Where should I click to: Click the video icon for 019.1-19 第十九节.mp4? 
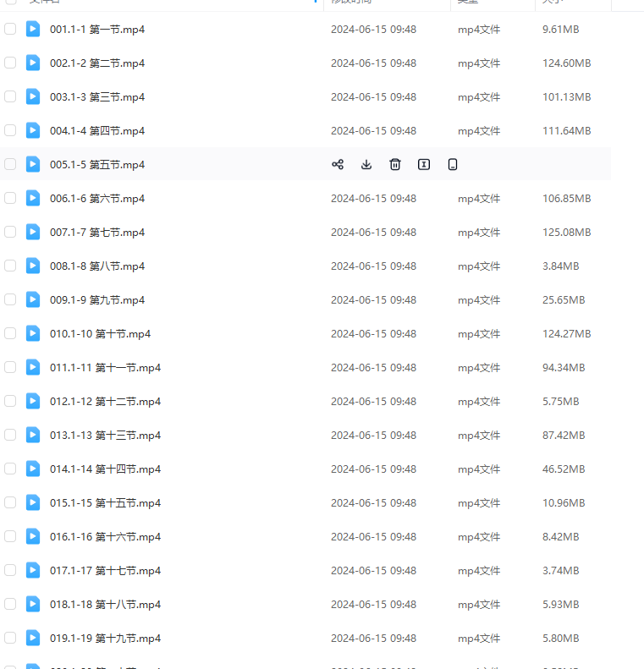tap(33, 639)
